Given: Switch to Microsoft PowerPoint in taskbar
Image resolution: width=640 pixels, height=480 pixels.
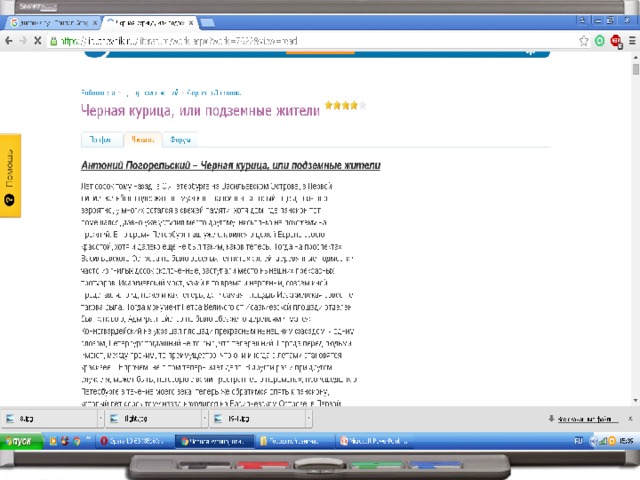Looking at the screenshot, I should click(375, 441).
